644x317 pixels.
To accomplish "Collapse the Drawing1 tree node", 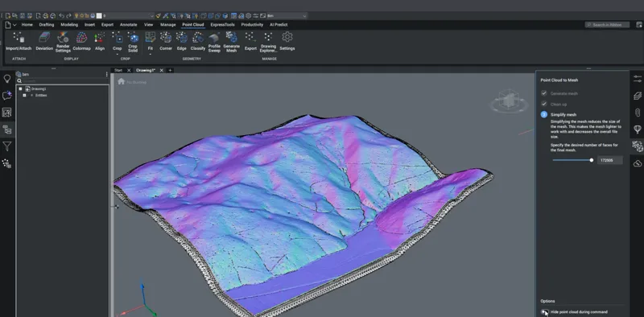I will pos(21,89).
